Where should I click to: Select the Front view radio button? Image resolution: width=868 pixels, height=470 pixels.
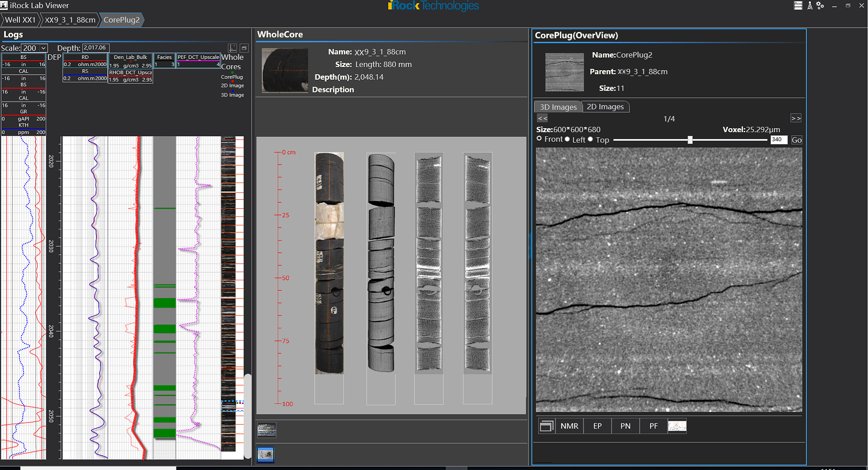pyautogui.click(x=539, y=139)
